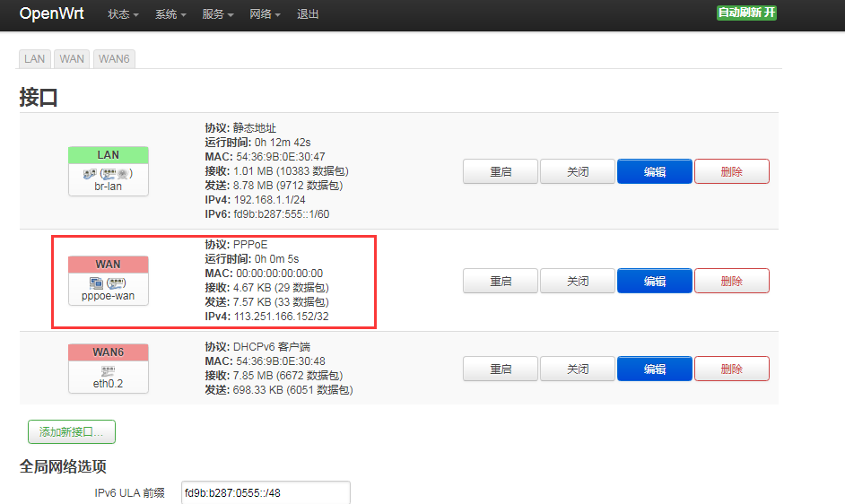
Task: Open the 网络 dropdown menu
Action: (265, 14)
